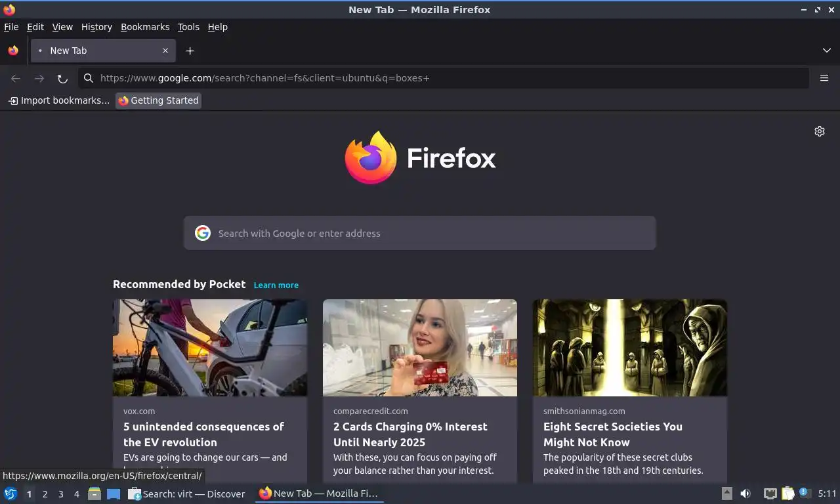Select the New Tab tab
The image size is (840, 504).
(102, 51)
